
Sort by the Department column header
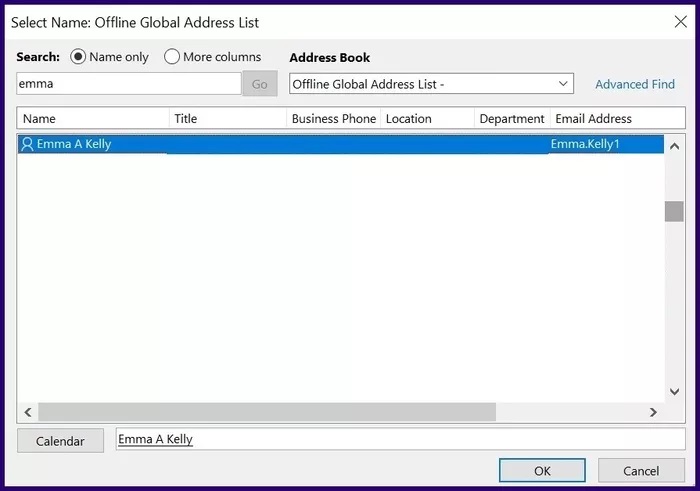pyautogui.click(x=512, y=118)
